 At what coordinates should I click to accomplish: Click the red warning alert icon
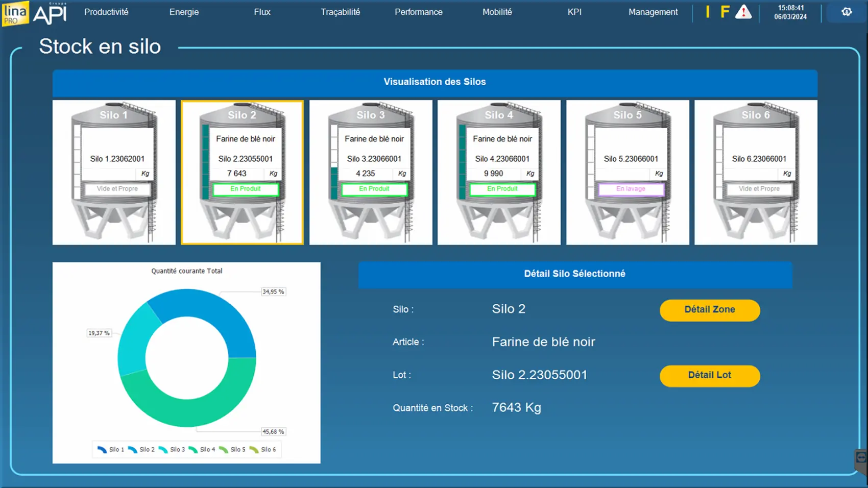click(743, 12)
